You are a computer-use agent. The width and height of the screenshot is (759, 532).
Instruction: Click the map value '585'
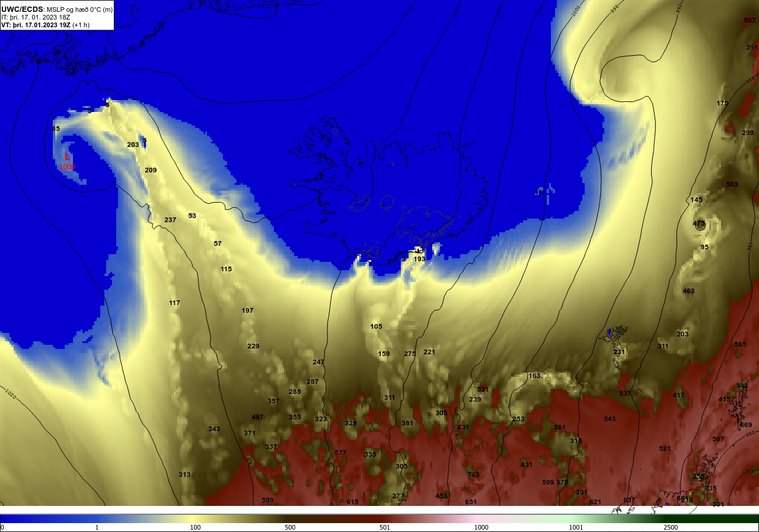pyautogui.click(x=740, y=344)
